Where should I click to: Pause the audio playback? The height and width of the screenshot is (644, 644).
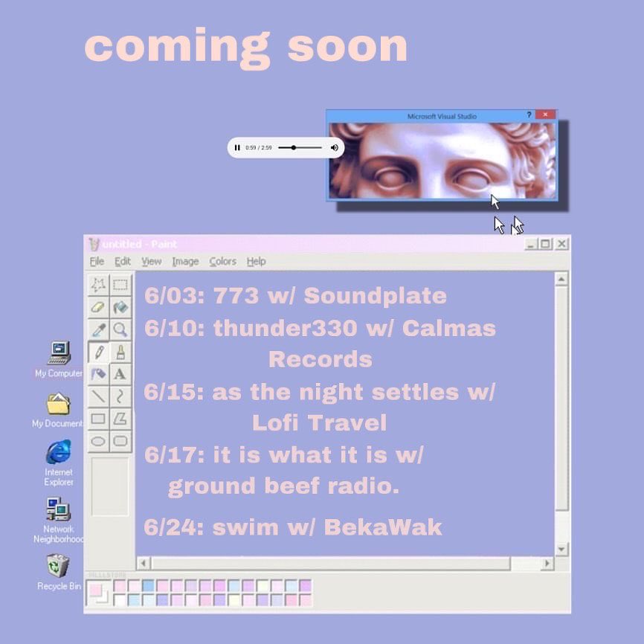click(x=237, y=148)
